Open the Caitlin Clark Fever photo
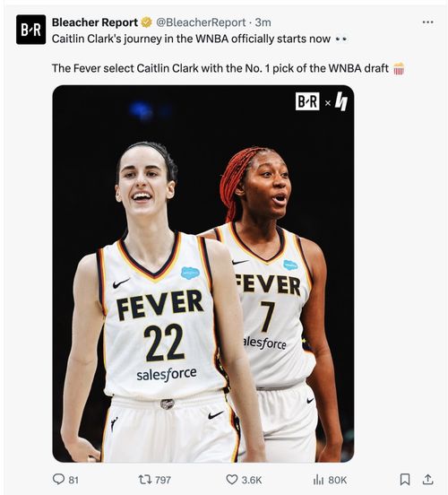Image resolution: width=448 pixels, height=495 pixels. pyautogui.click(x=203, y=274)
